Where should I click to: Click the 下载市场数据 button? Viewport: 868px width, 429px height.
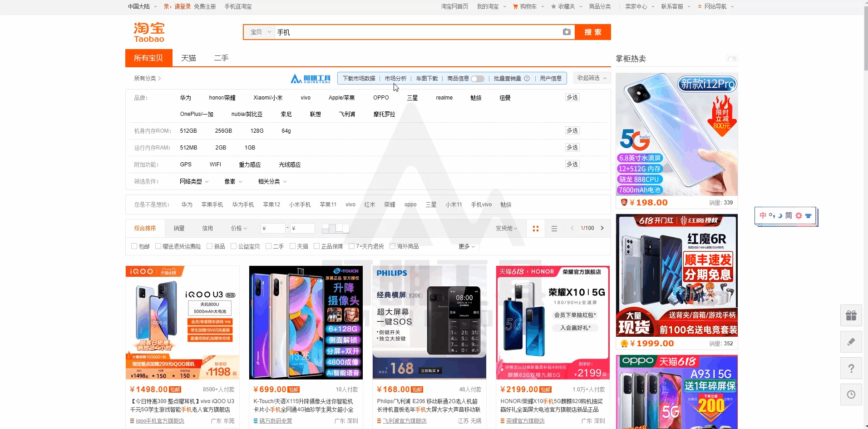(359, 78)
